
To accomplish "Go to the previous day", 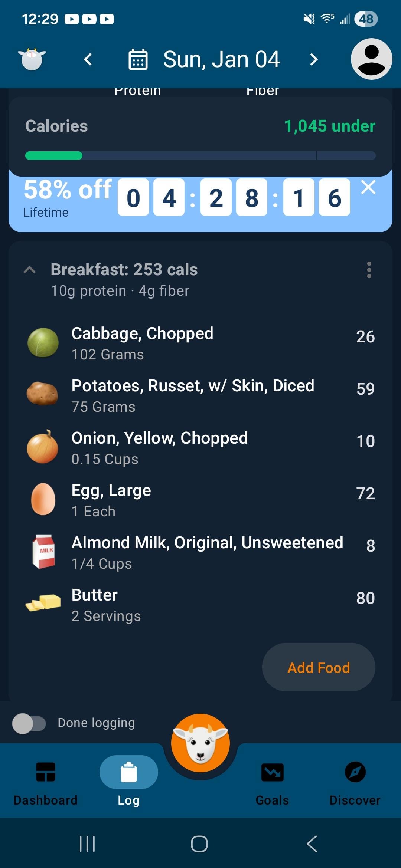I will [x=88, y=59].
